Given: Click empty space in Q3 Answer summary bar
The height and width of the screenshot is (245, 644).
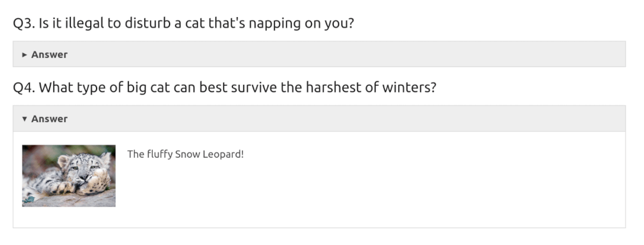Looking at the screenshot, I should [x=343, y=54].
